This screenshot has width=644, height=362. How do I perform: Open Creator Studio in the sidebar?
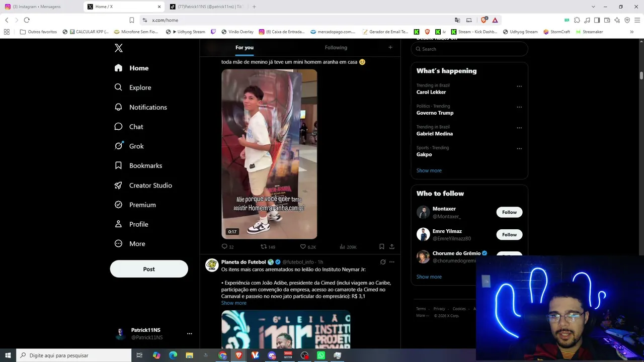(143, 185)
